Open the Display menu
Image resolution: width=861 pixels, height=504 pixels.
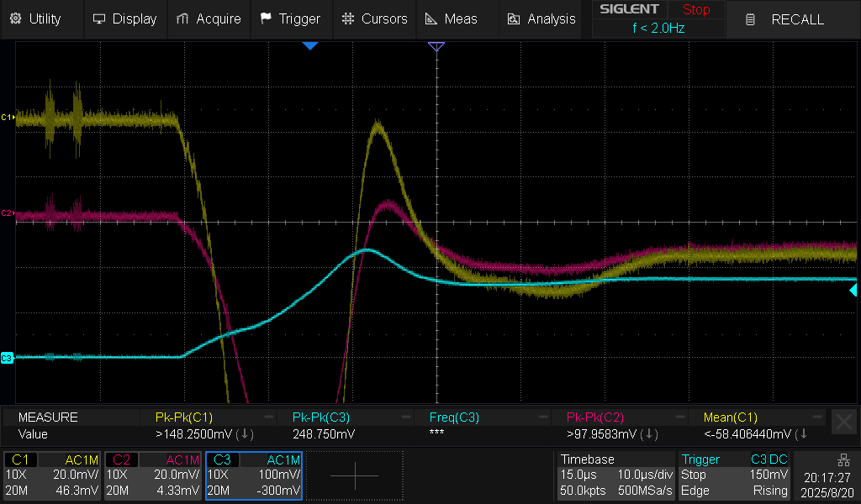point(125,18)
